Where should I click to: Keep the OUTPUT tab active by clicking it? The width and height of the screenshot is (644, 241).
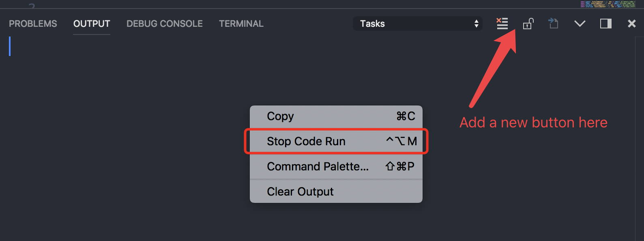pos(91,24)
